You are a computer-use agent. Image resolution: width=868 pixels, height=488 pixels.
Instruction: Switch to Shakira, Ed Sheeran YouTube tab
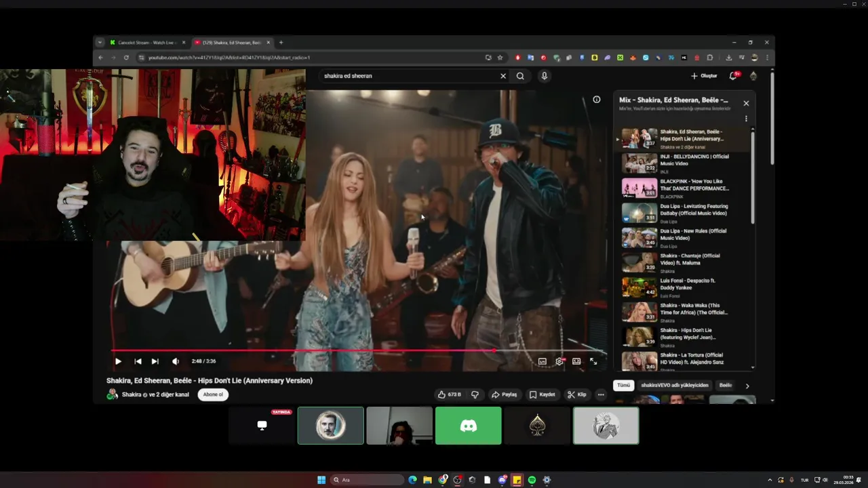(233, 43)
